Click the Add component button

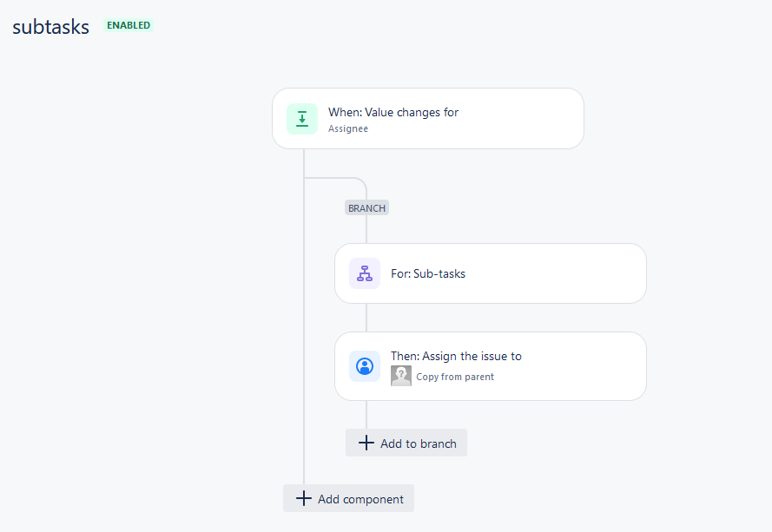pyautogui.click(x=348, y=498)
